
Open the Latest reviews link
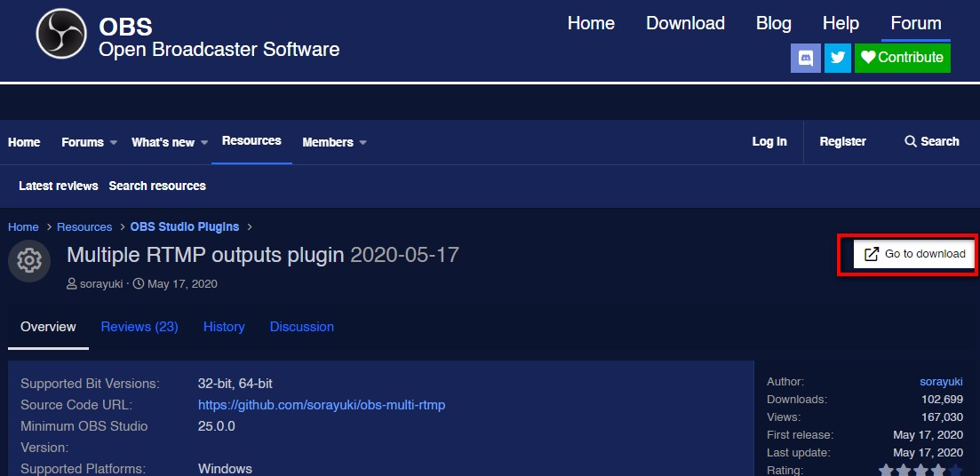pos(58,186)
